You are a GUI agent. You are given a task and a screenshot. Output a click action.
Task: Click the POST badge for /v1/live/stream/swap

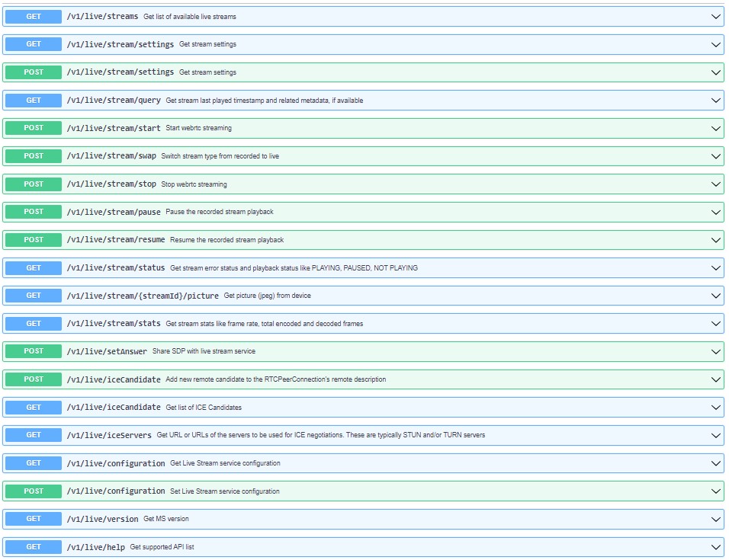click(34, 156)
